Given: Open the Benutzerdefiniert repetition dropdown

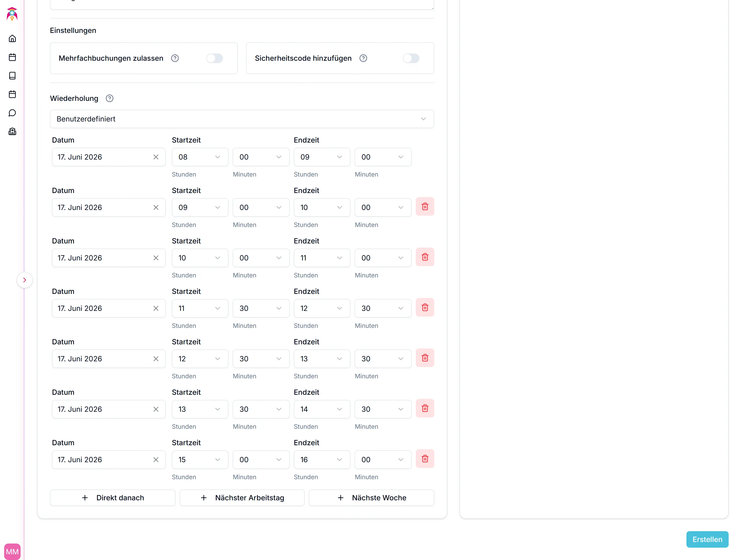Looking at the screenshot, I should point(242,119).
